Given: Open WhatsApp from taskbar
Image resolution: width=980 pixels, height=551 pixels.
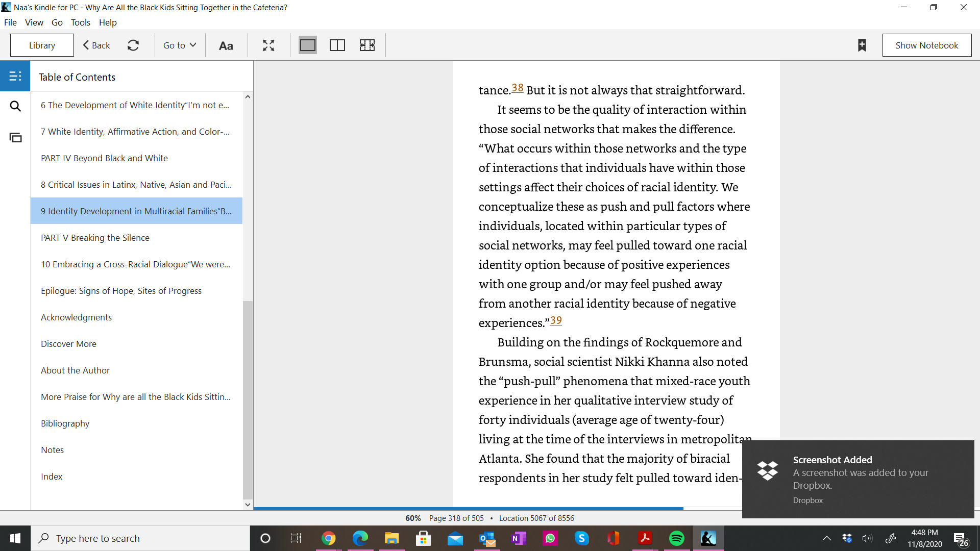Looking at the screenshot, I should click(550, 538).
